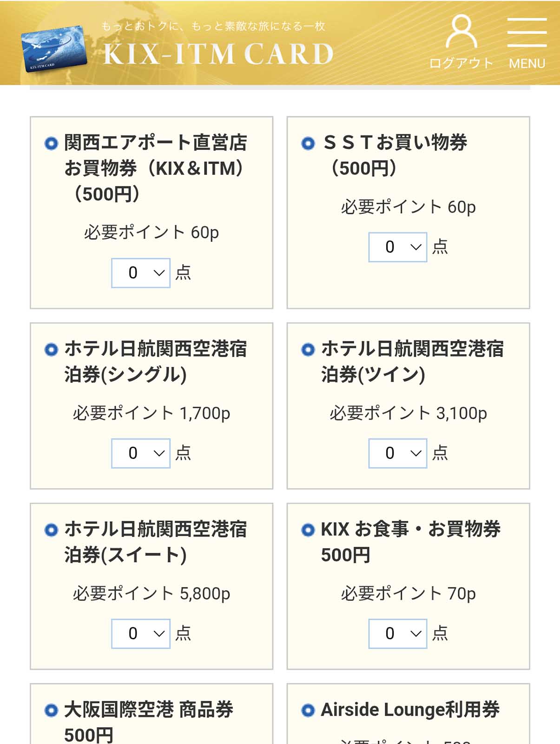Image resolution: width=560 pixels, height=744 pixels.
Task: Click bullet icon beside KIX お食事・お買物券
Action: (x=308, y=530)
